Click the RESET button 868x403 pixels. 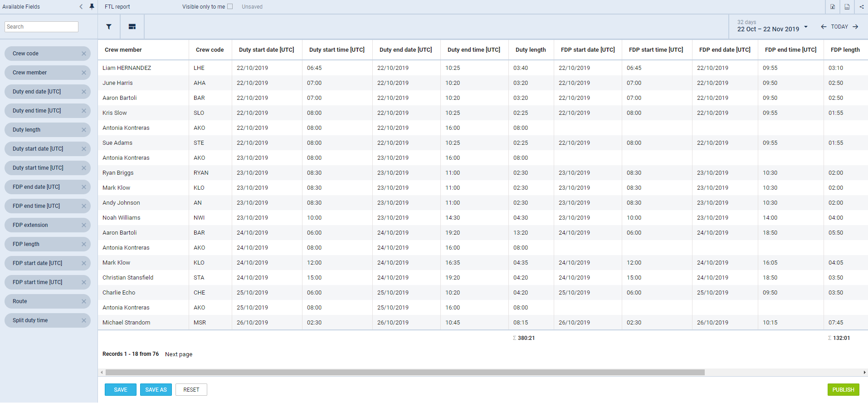191,390
